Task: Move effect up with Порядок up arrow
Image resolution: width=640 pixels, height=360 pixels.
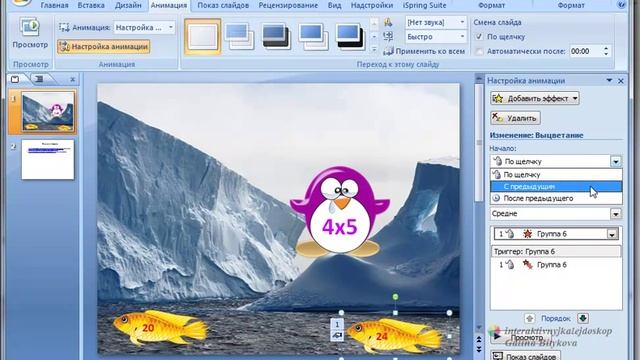Action: (529, 318)
